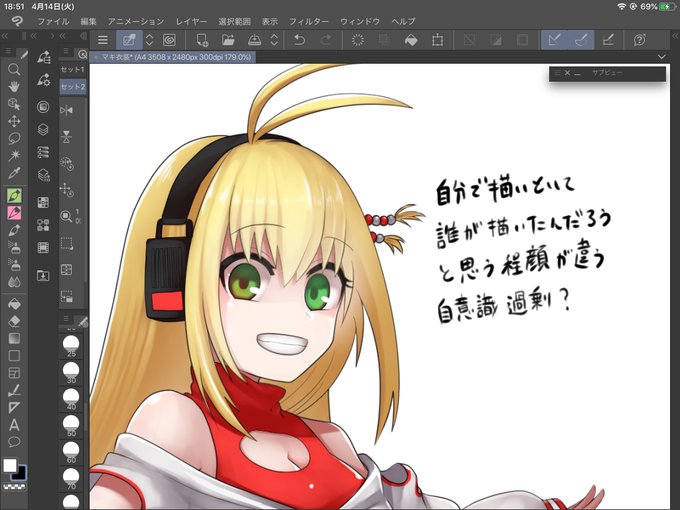Collapse right palette dock double arrow

click(675, 36)
